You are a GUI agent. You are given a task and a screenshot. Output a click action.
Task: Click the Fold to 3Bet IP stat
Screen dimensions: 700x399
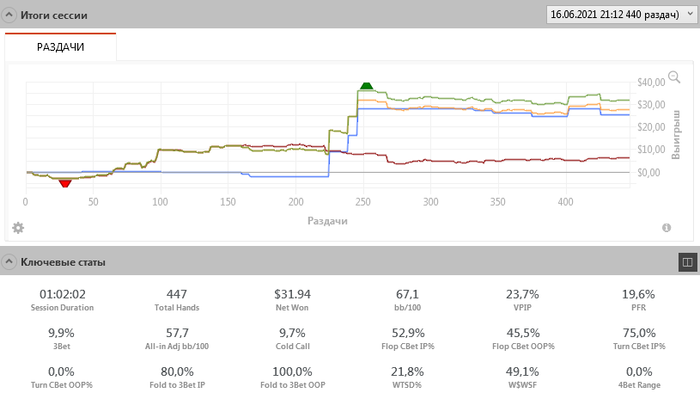click(x=177, y=377)
